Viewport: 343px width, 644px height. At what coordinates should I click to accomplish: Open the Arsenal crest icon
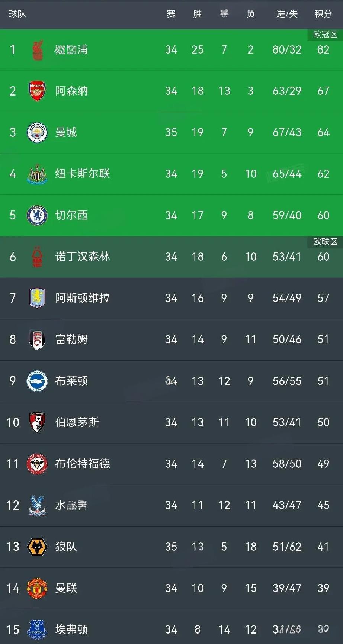pos(37,91)
